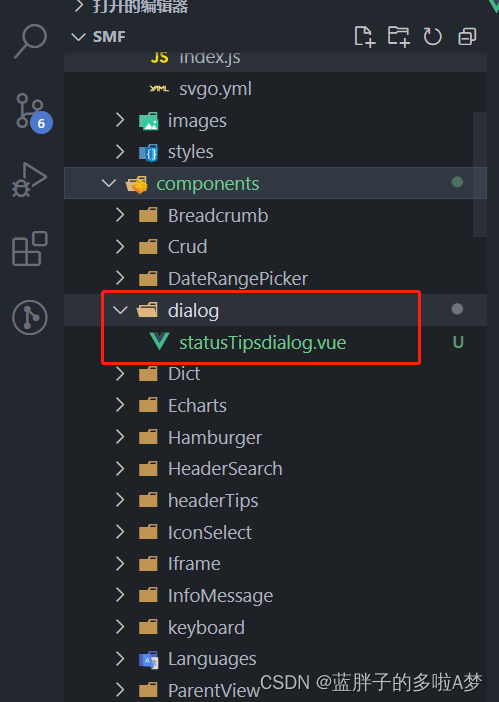Screen dimensions: 499x702
Task: Refresh the SMF explorer tree
Action: 432,37
